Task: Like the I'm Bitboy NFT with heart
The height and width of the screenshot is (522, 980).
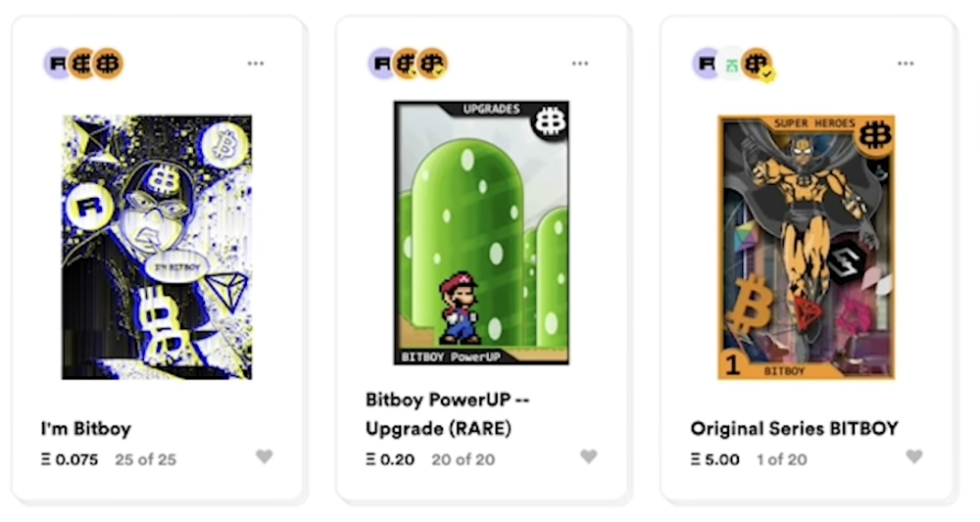Action: point(264,456)
